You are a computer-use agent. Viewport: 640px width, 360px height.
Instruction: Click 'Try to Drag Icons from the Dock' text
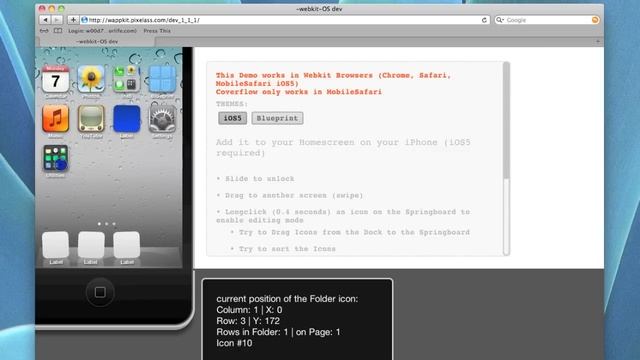click(x=354, y=232)
